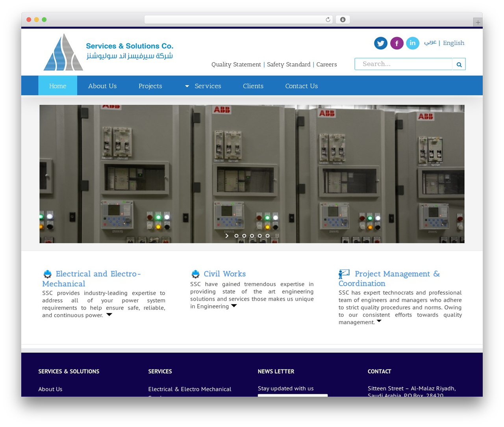Open the Clients menu item

(253, 86)
